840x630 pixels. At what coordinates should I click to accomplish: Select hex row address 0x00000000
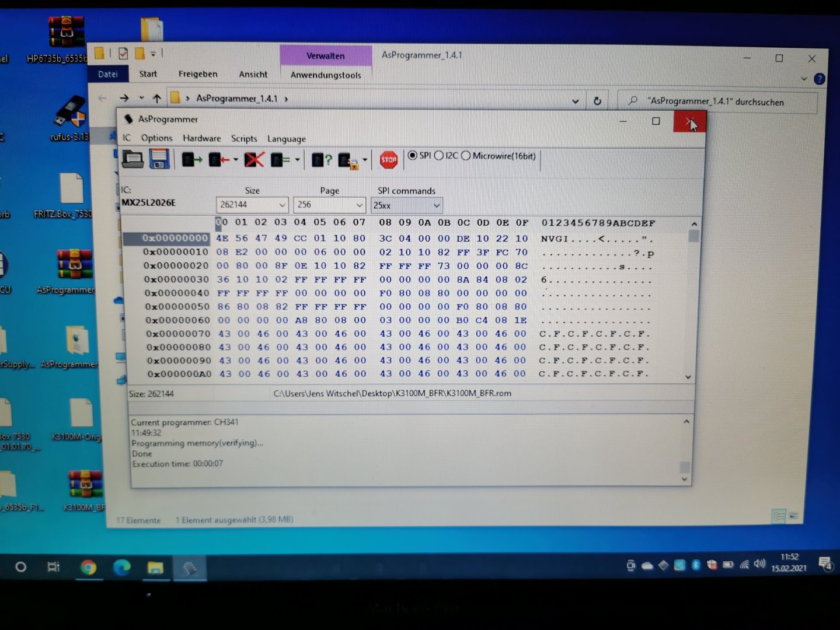click(x=175, y=238)
